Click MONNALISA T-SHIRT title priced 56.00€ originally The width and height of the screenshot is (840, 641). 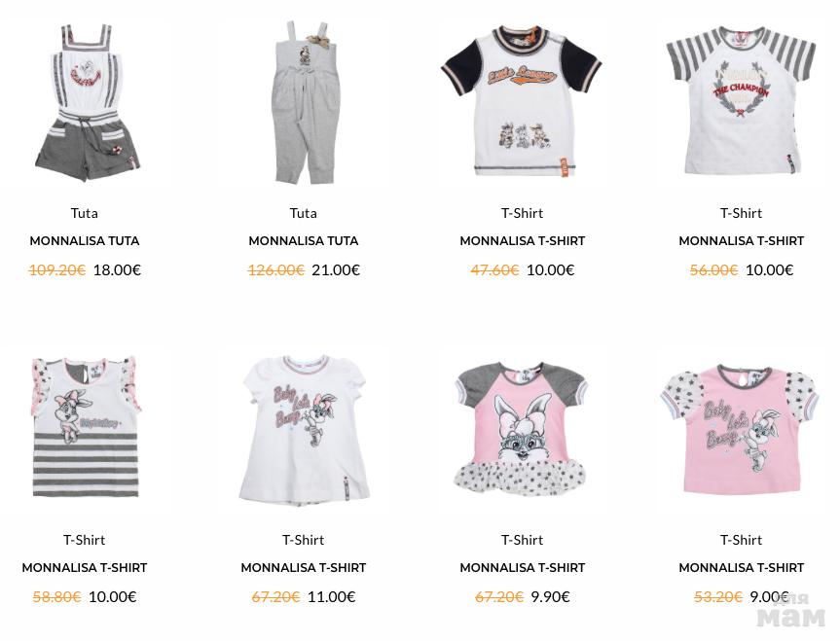pos(742,241)
